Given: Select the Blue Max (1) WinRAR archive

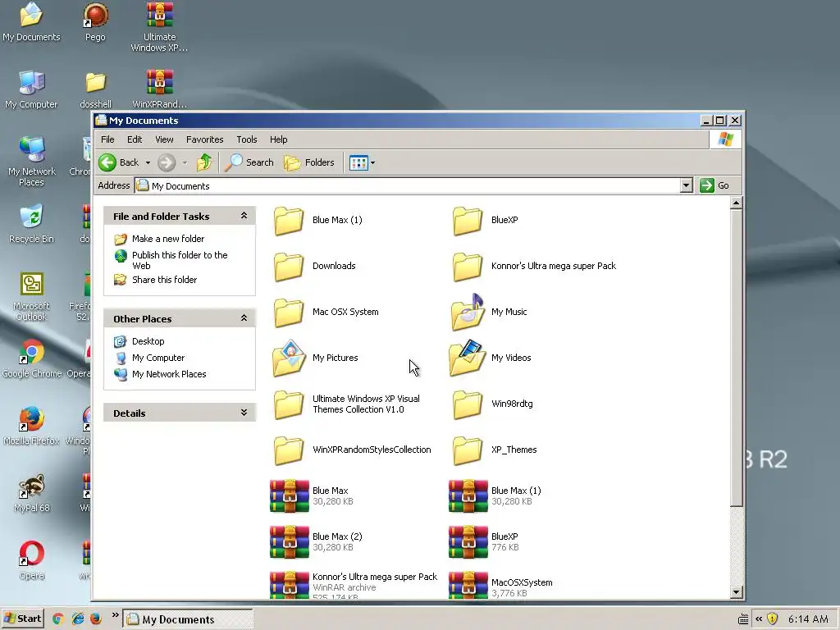Looking at the screenshot, I should (468, 496).
